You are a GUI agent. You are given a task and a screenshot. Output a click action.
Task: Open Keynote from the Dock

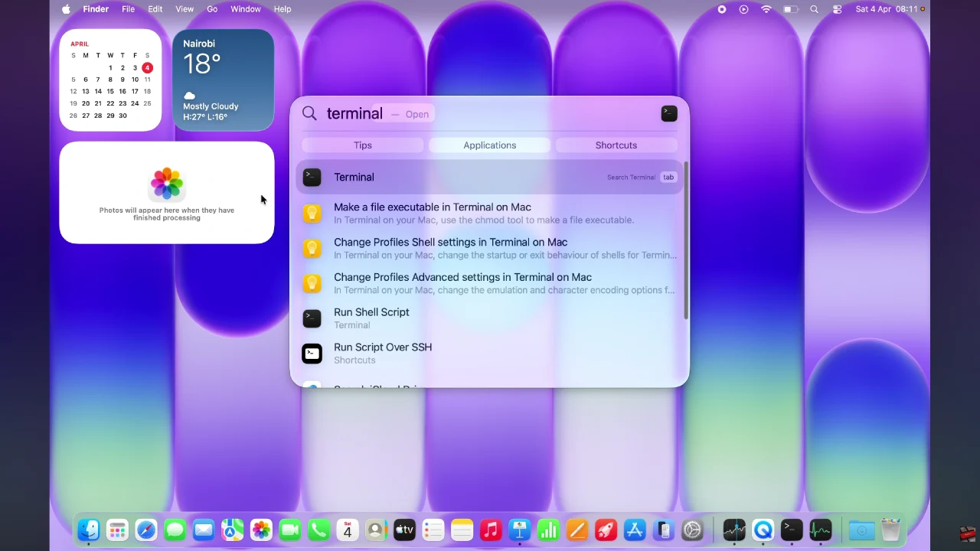click(519, 530)
